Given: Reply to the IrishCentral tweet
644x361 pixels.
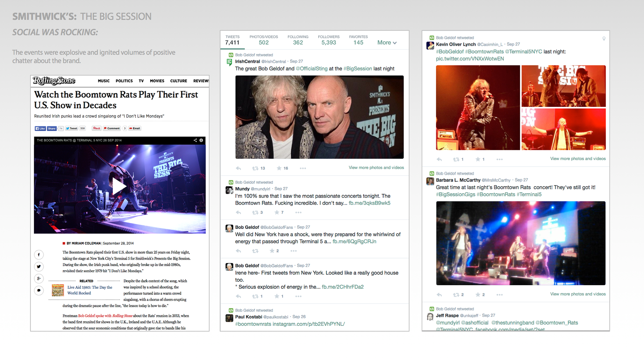Looking at the screenshot, I should pos(238,168).
